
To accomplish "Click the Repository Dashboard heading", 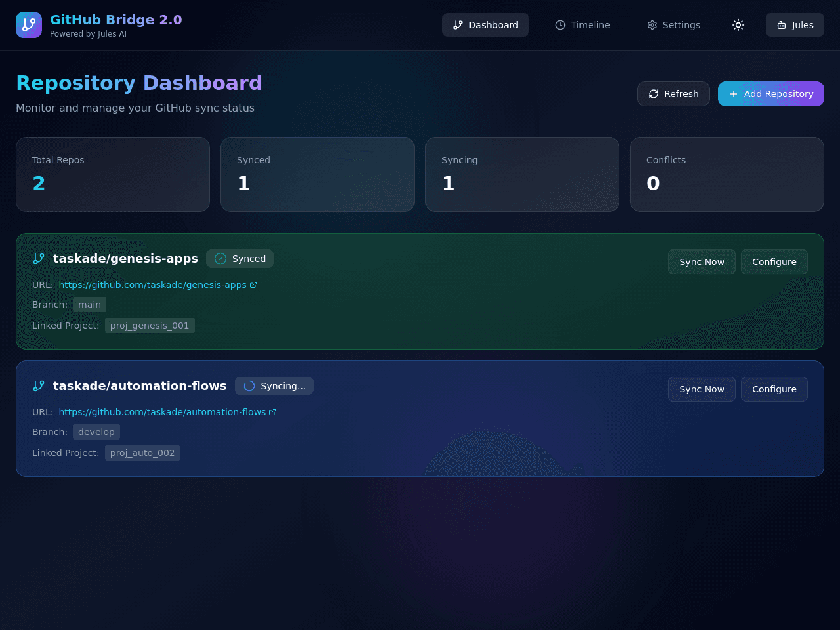I will [139, 83].
